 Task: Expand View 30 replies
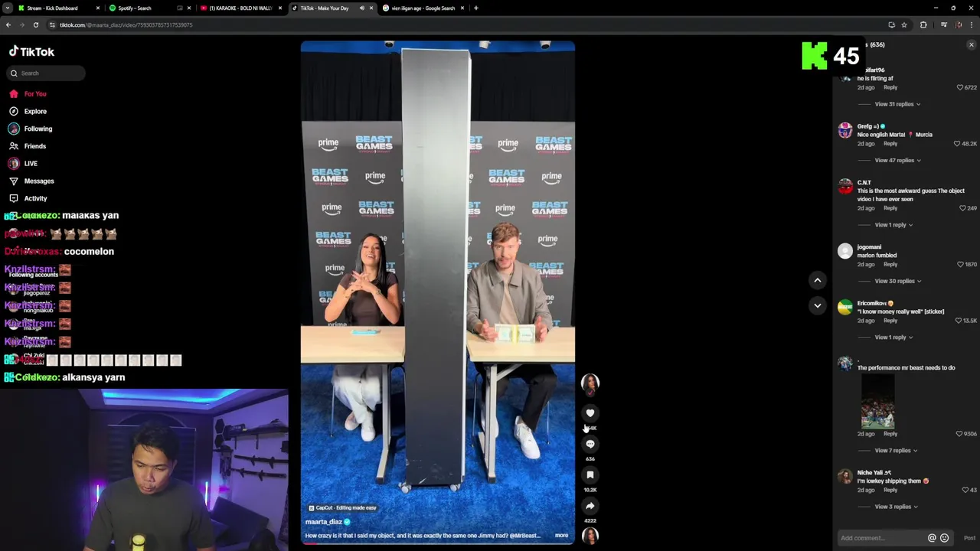point(897,281)
